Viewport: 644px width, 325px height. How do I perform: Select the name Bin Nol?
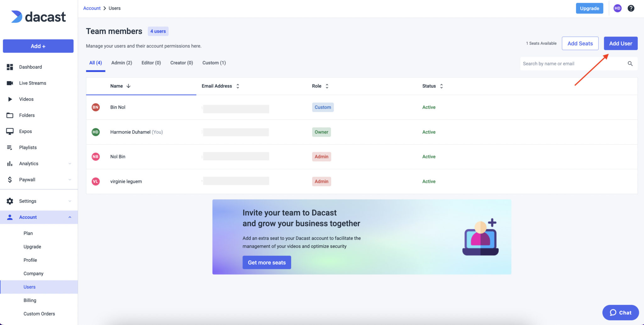pos(118,107)
